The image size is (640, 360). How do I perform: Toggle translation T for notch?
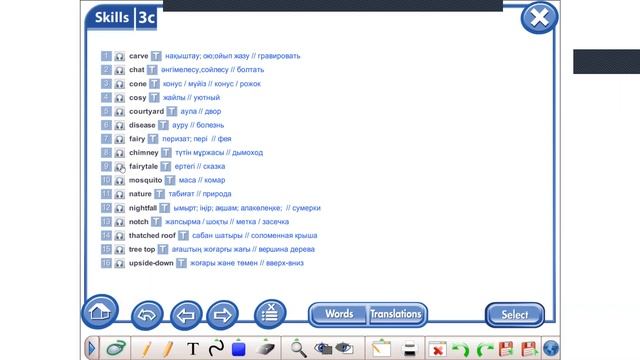click(156, 222)
